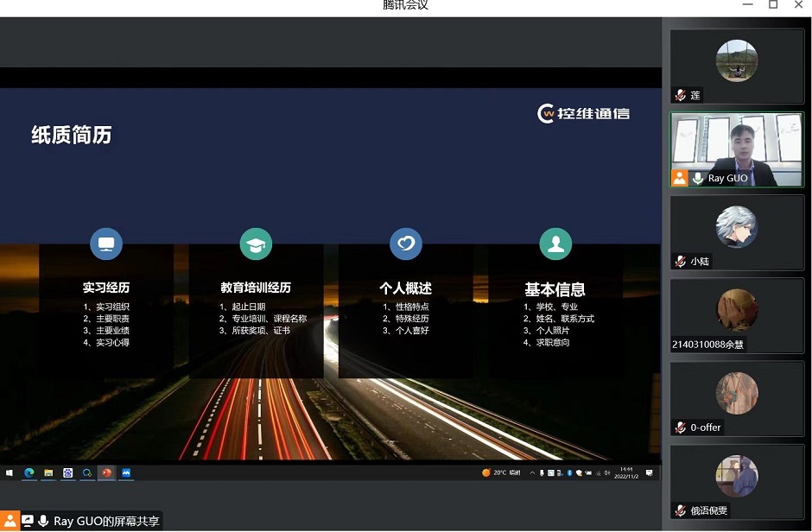Click the person icon above 基本信息
Image resolution: width=812 pixels, height=532 pixels.
(x=555, y=244)
